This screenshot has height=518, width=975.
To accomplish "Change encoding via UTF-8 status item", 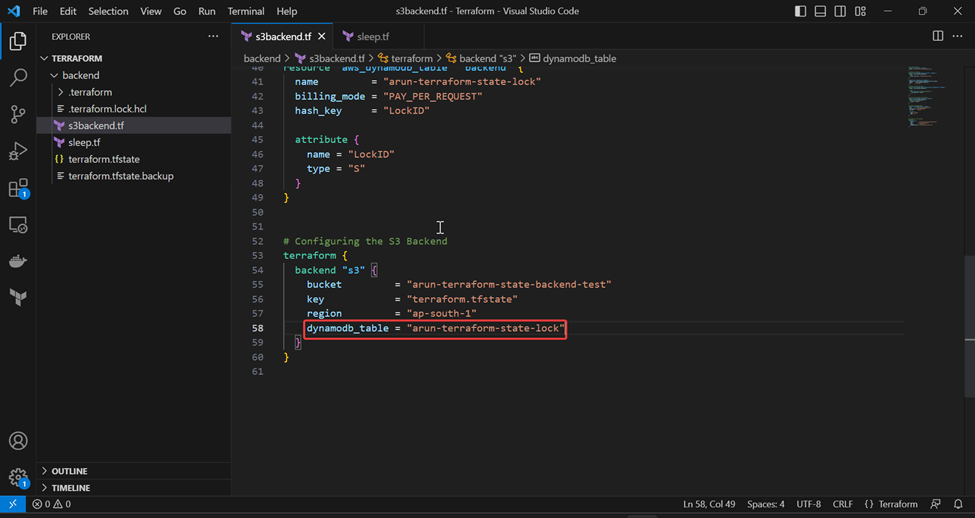I will [x=809, y=504].
